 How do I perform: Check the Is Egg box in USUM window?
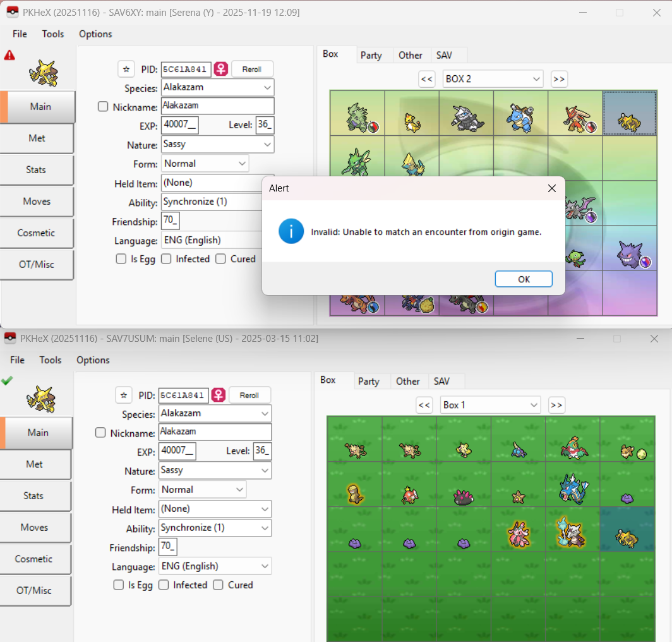(119, 585)
